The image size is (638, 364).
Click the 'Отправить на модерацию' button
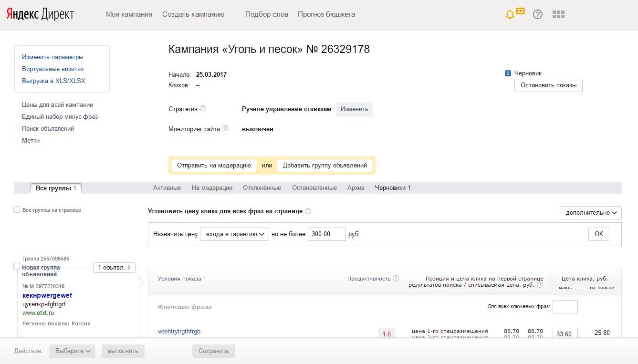214,166
